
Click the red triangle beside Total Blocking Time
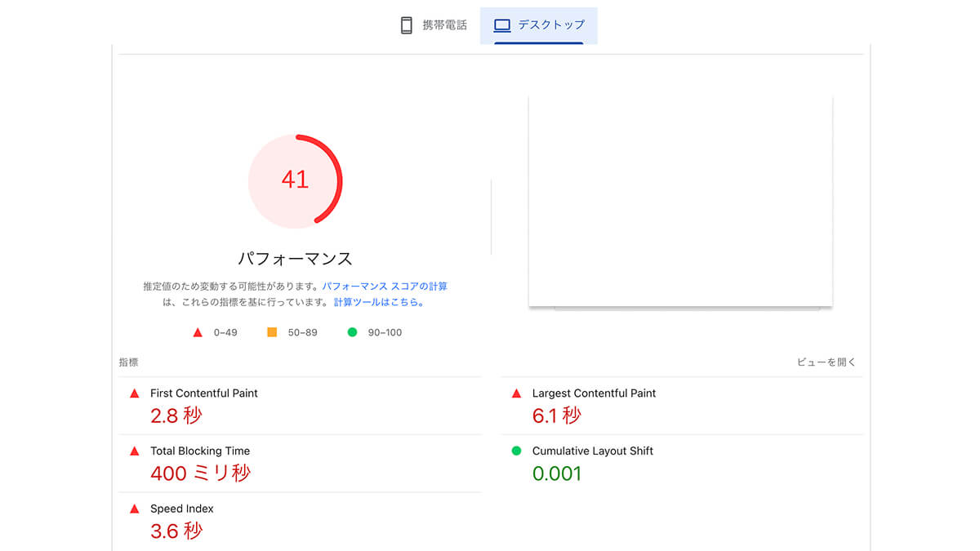135,451
